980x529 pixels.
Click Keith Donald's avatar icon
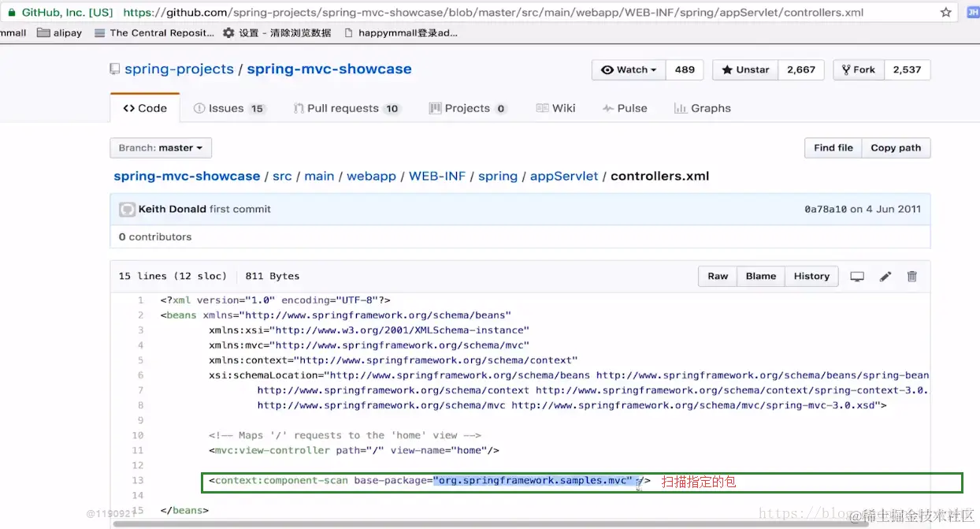coord(127,210)
